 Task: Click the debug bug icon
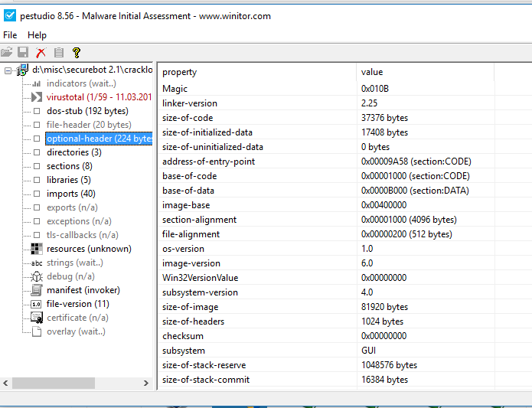[36, 276]
